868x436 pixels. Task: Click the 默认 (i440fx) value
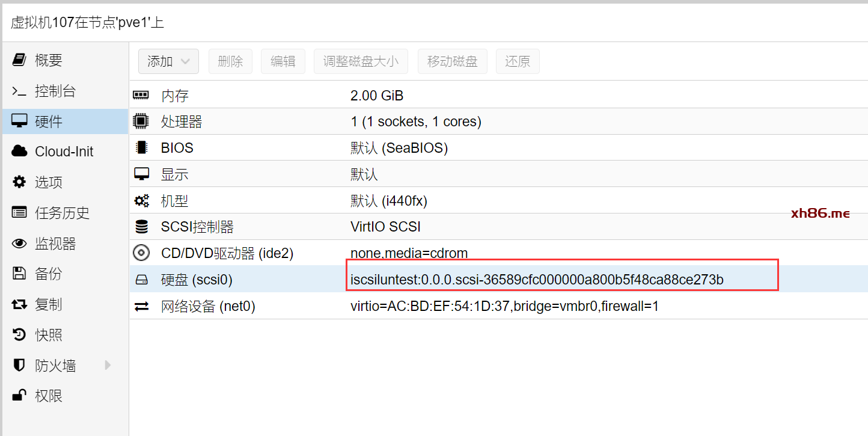click(389, 201)
